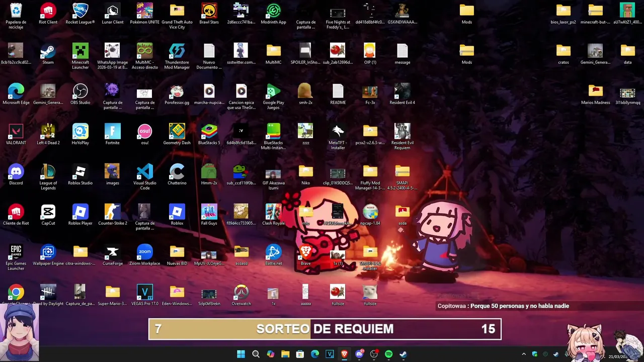Select the MetaTFT Installer icon
Image resolution: width=644 pixels, height=362 pixels.
pos(338,136)
